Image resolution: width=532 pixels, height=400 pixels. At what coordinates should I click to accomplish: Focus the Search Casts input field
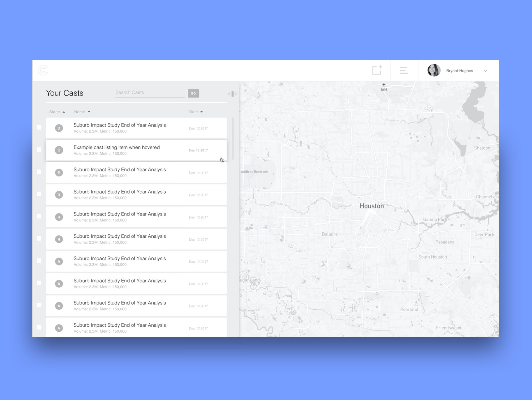click(x=150, y=93)
